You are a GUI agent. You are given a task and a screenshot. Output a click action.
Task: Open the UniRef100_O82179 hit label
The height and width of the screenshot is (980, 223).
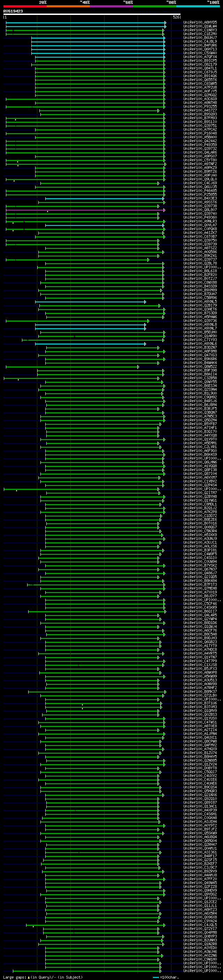(200, 65)
